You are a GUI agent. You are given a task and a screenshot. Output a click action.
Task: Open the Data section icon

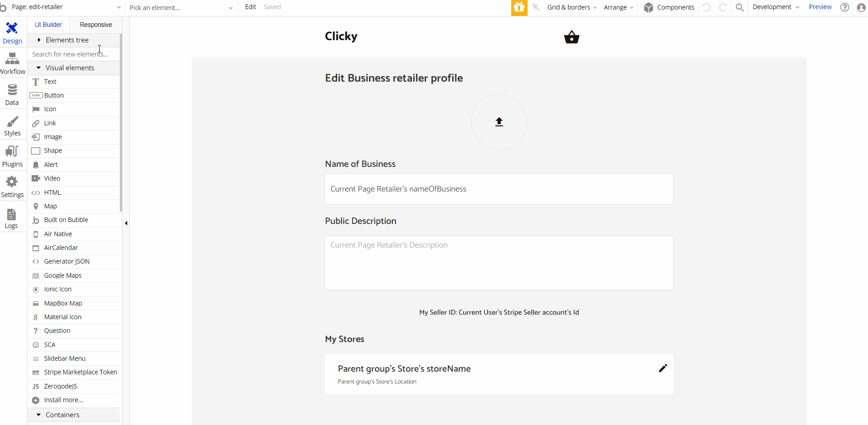pyautogui.click(x=12, y=94)
